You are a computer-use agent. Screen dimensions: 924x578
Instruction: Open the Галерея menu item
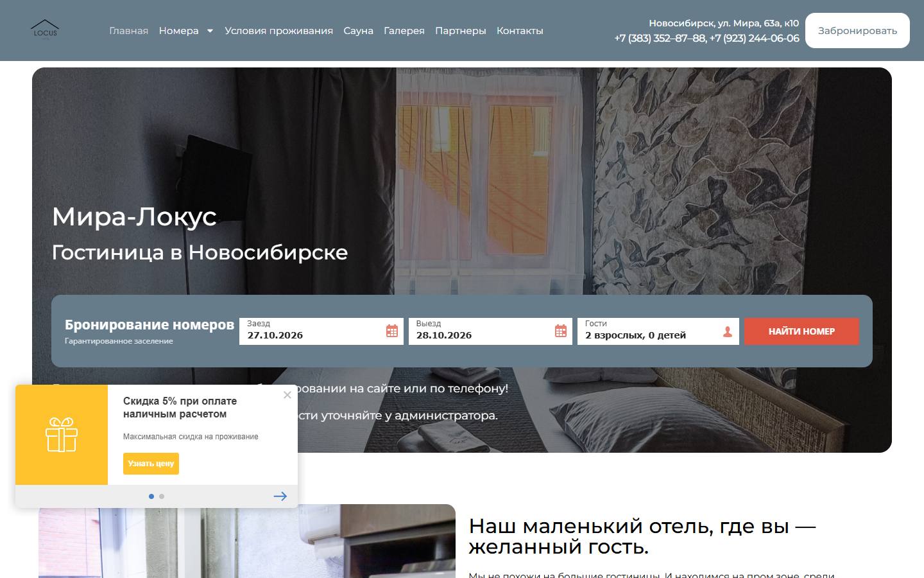(404, 31)
